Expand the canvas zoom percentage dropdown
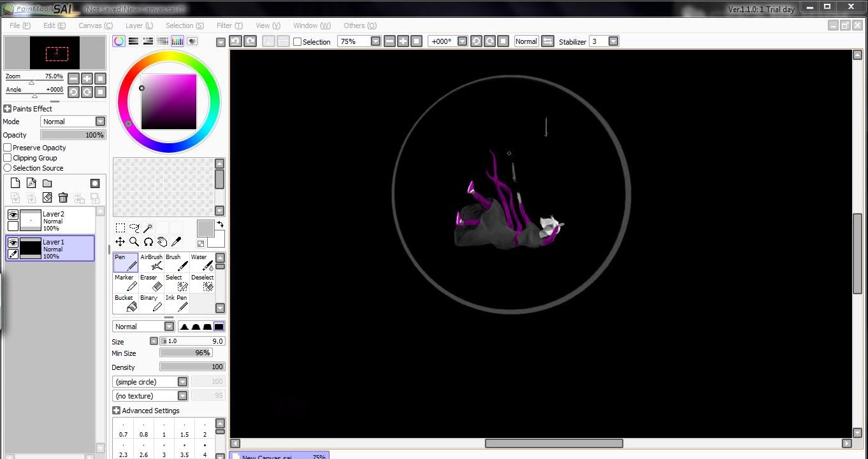This screenshot has width=868, height=459. coord(375,41)
